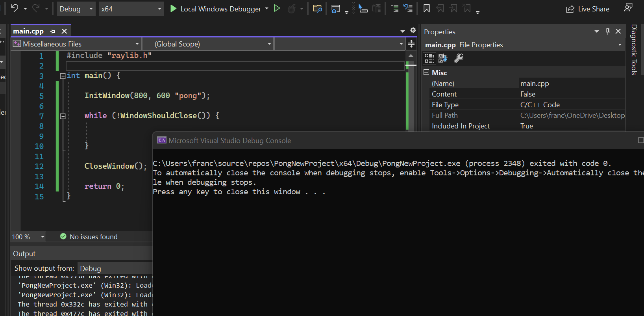Click the Find in Files folder icon
The height and width of the screenshot is (316, 644).
317,9
